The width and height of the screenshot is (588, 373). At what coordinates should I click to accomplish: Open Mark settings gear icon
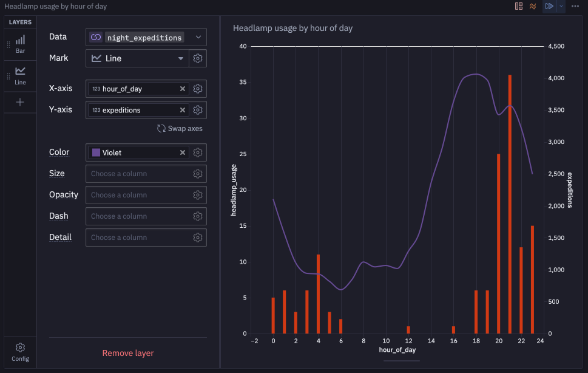point(198,58)
